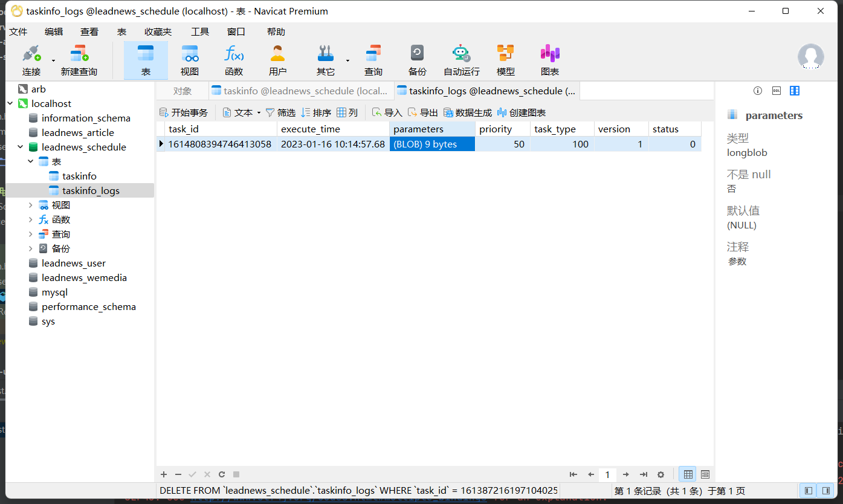The height and width of the screenshot is (504, 843).
Task: Open the page settings gear icon
Action: (x=661, y=474)
